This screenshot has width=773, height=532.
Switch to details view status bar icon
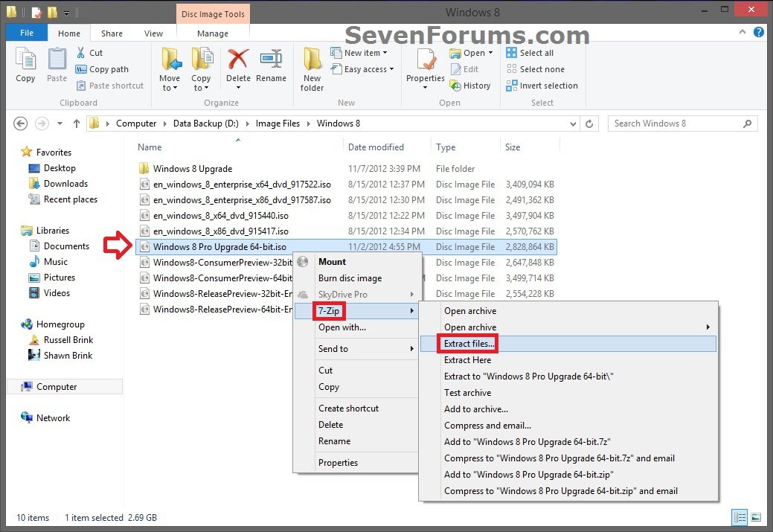click(x=740, y=517)
